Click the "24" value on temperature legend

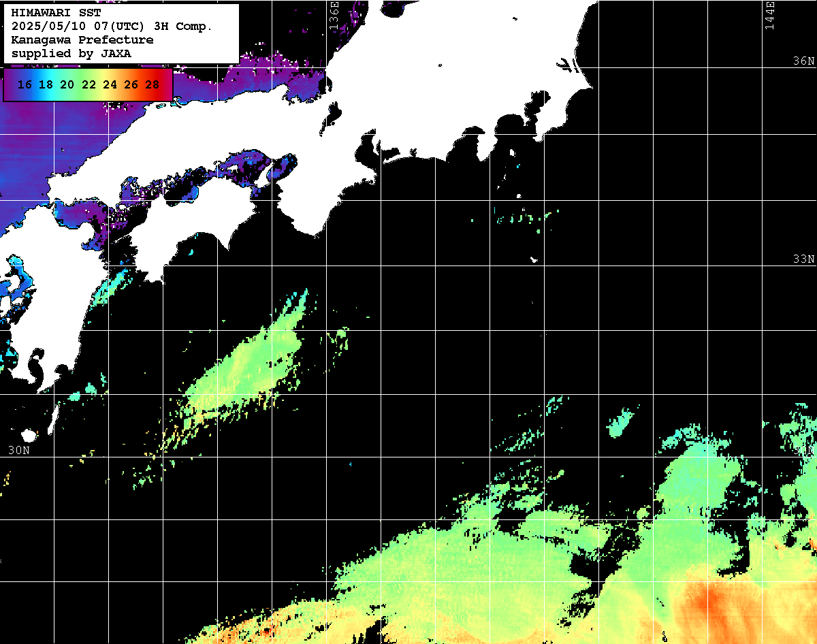tap(110, 85)
